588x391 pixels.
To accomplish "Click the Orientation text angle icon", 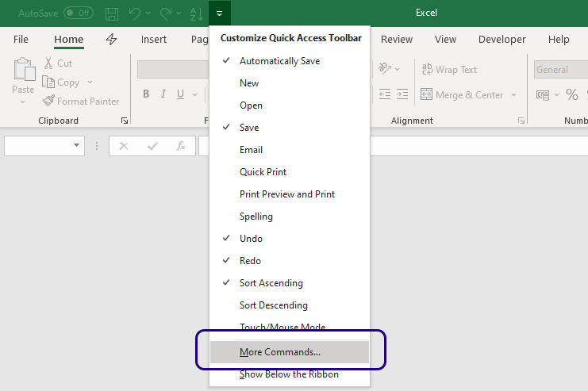I will click(385, 68).
